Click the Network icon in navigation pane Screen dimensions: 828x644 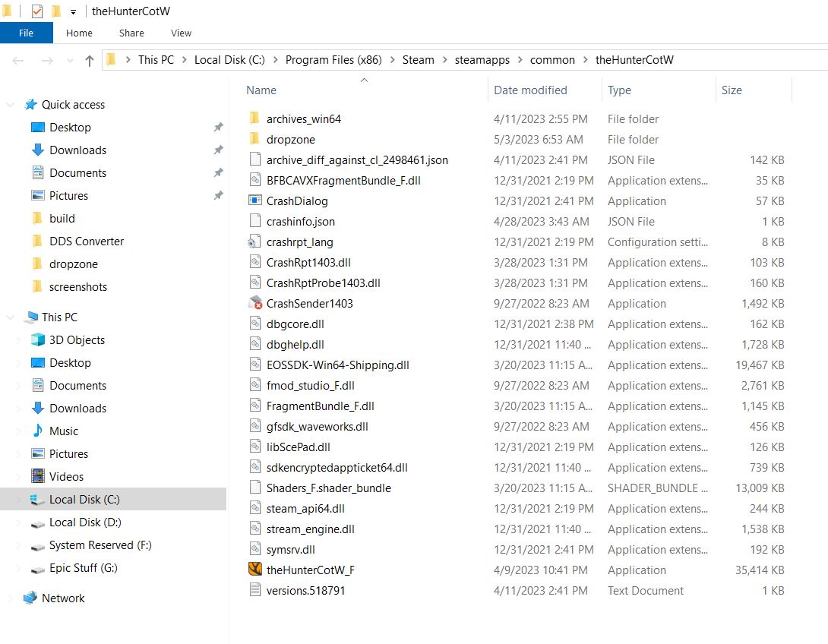point(30,598)
